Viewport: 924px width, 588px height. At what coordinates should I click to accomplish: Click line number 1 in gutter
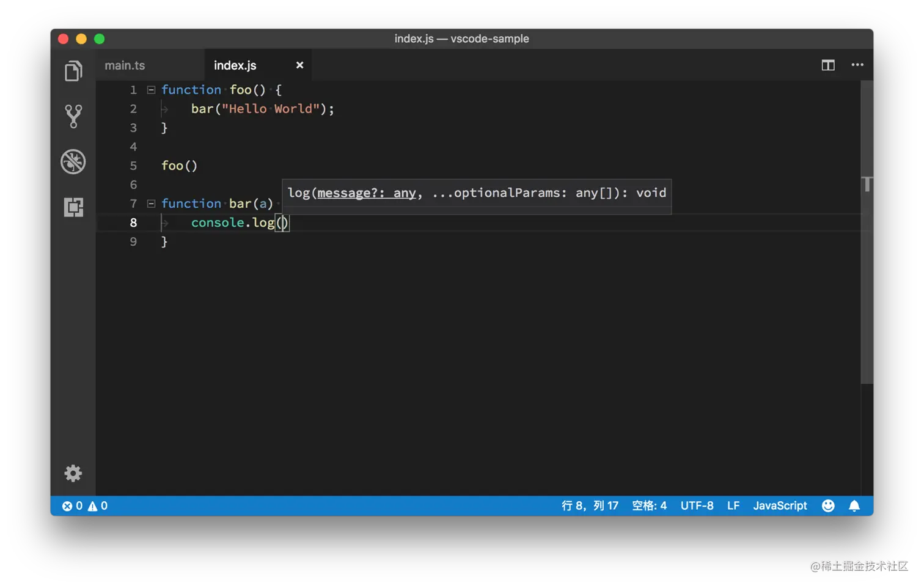(133, 90)
